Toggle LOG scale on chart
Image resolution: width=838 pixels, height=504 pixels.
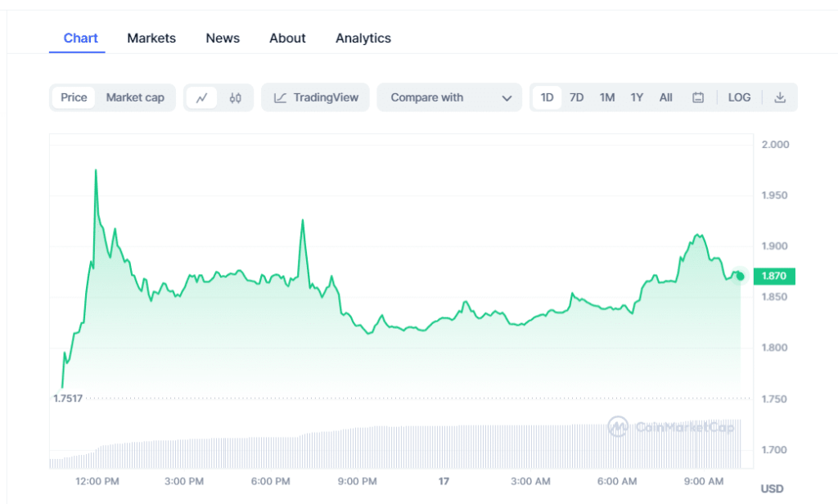tap(739, 97)
